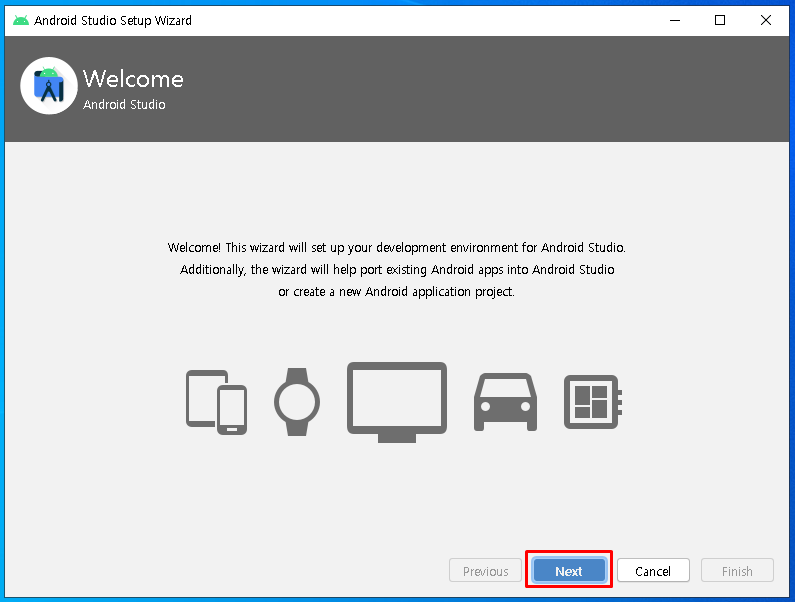Minimize the Setup Wizard window
795x602 pixels.
point(675,20)
